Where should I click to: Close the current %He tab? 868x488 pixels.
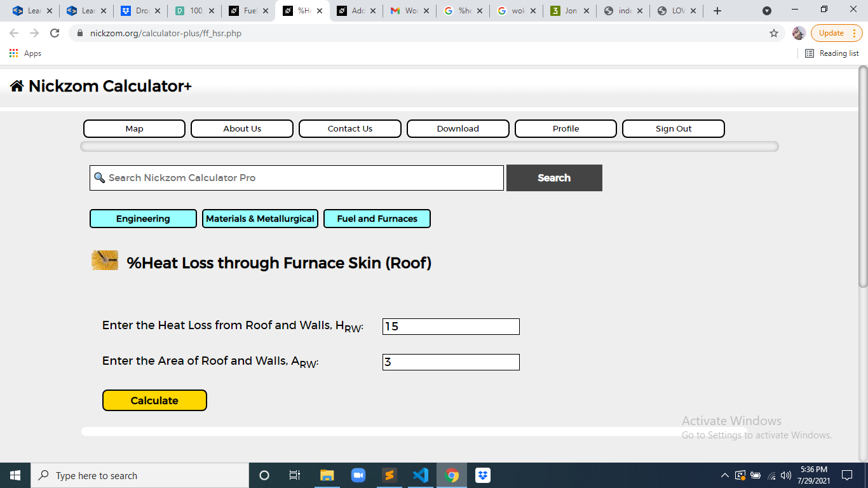320,11
